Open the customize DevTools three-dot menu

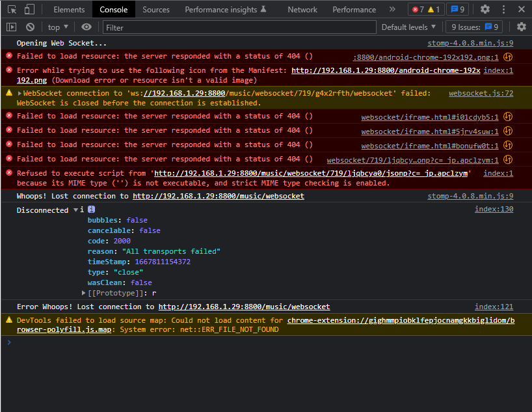coord(503,9)
